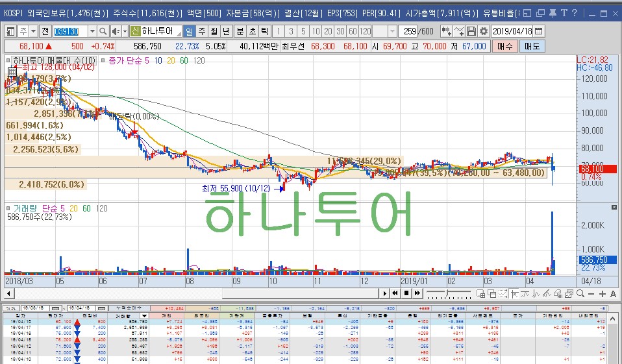Choose the 120 interval button
Screen dimensions: 622x364
(365, 31)
